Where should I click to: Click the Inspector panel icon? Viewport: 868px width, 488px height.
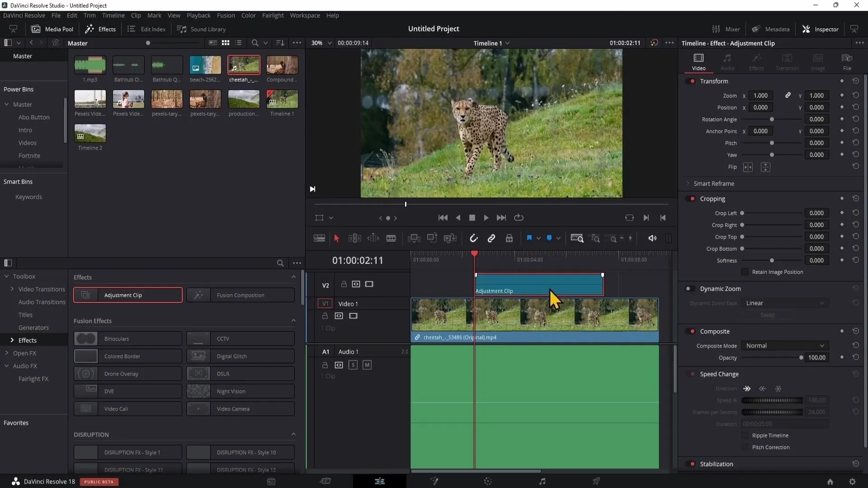[x=806, y=28]
